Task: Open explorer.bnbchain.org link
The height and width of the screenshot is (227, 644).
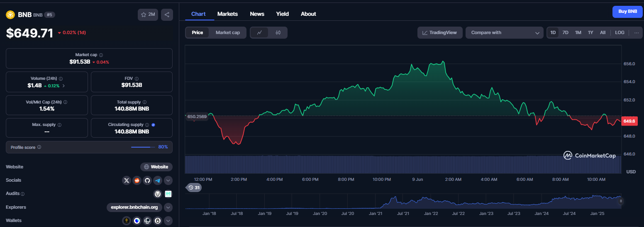Action: coord(134,207)
